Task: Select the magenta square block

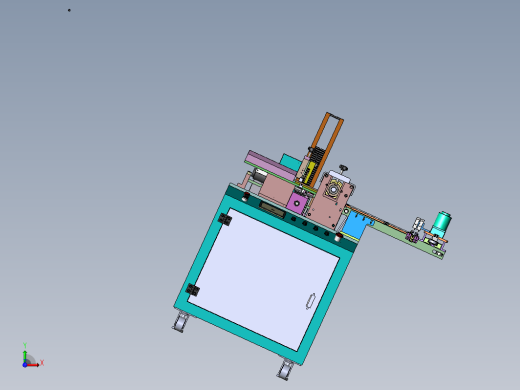Action: [296, 203]
